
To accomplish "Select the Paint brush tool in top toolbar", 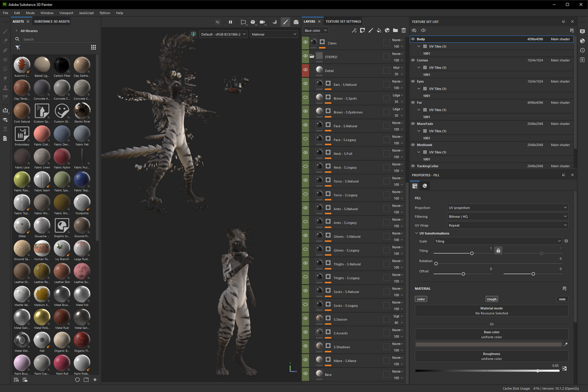I will (286, 22).
